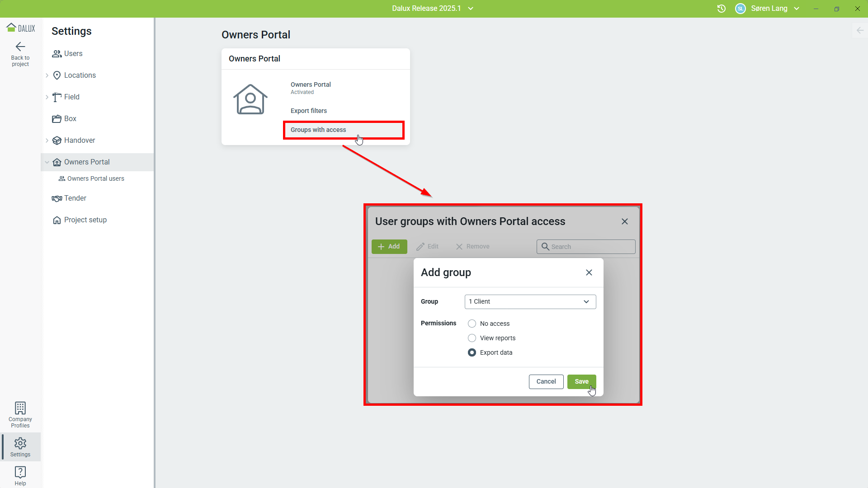Click the green Add button
The height and width of the screenshot is (488, 868).
pyautogui.click(x=389, y=247)
